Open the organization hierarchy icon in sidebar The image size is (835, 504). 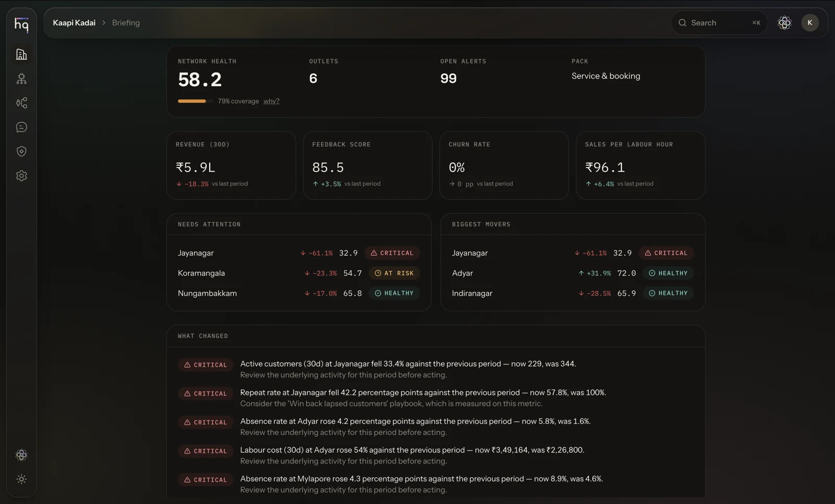(21, 79)
